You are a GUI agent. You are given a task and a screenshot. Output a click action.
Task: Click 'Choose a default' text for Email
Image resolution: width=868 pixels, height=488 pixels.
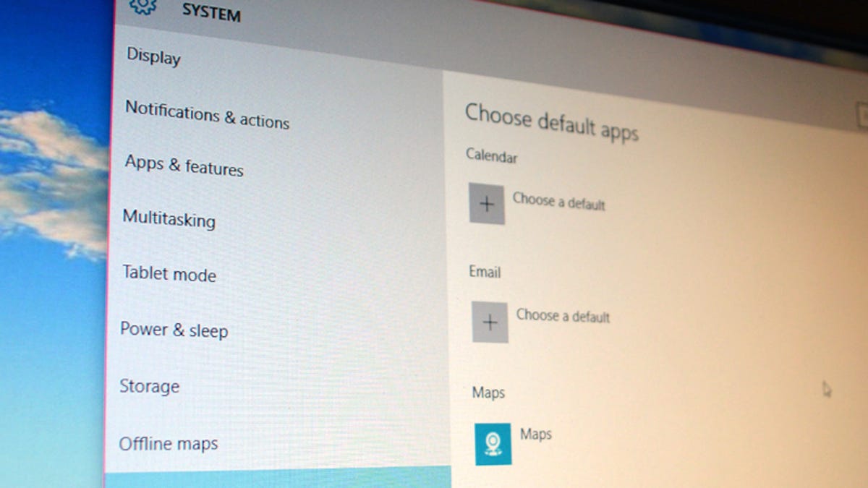(x=563, y=316)
